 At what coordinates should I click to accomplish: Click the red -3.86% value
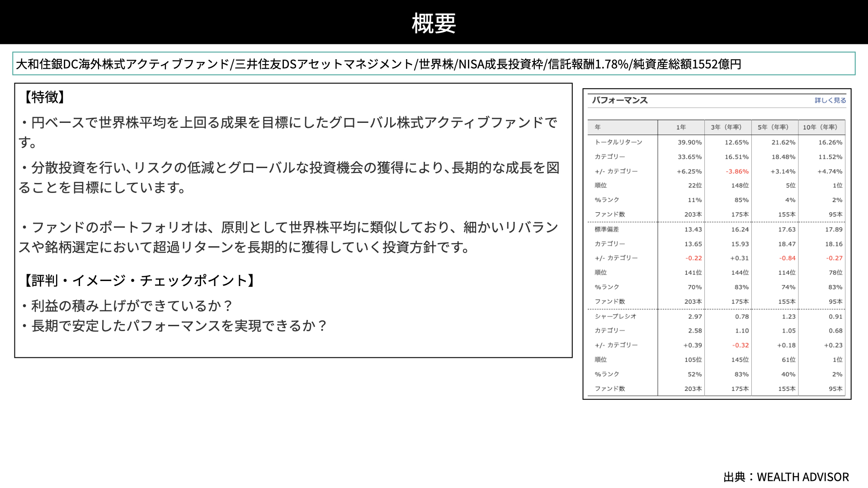(x=737, y=171)
